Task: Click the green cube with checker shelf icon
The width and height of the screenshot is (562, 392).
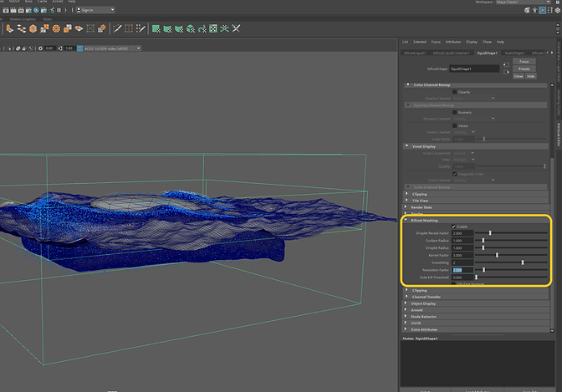Action: pyautogui.click(x=191, y=28)
